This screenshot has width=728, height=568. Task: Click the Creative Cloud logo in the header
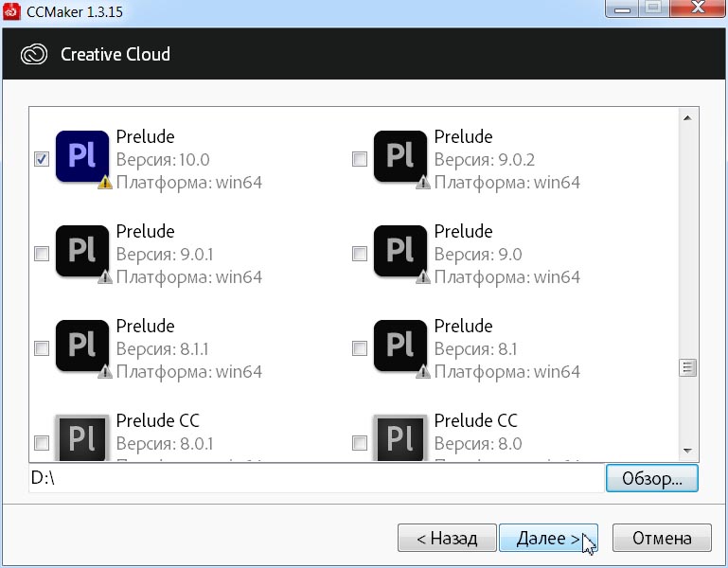pyautogui.click(x=34, y=54)
